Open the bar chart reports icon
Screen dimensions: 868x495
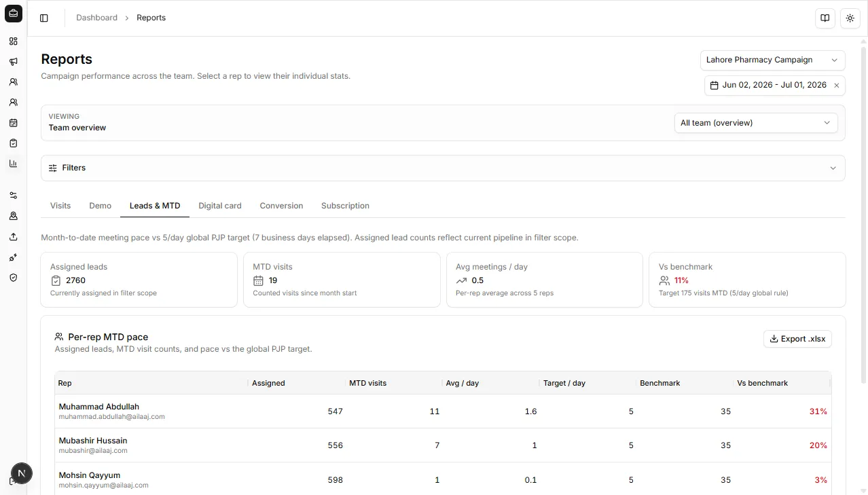[13, 164]
